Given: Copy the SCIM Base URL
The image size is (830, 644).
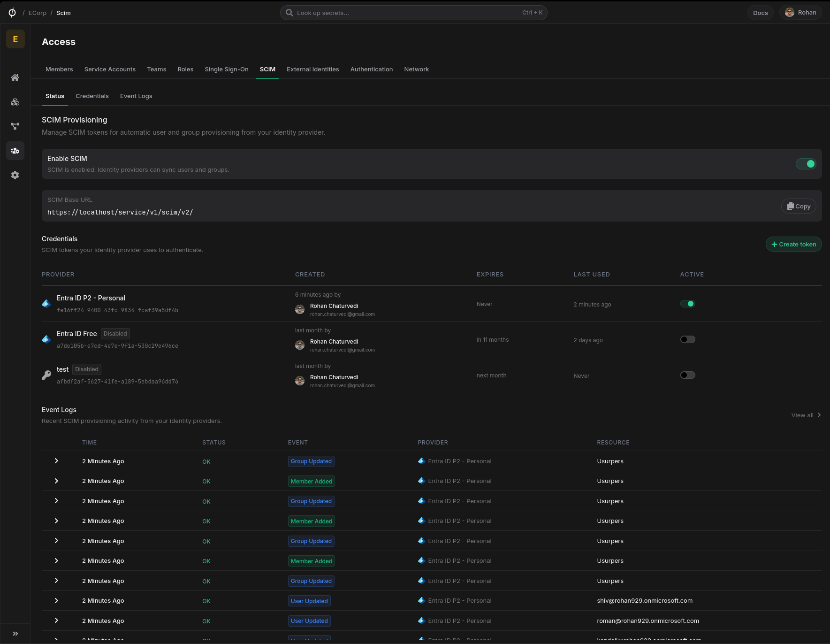Looking at the screenshot, I should pos(799,206).
